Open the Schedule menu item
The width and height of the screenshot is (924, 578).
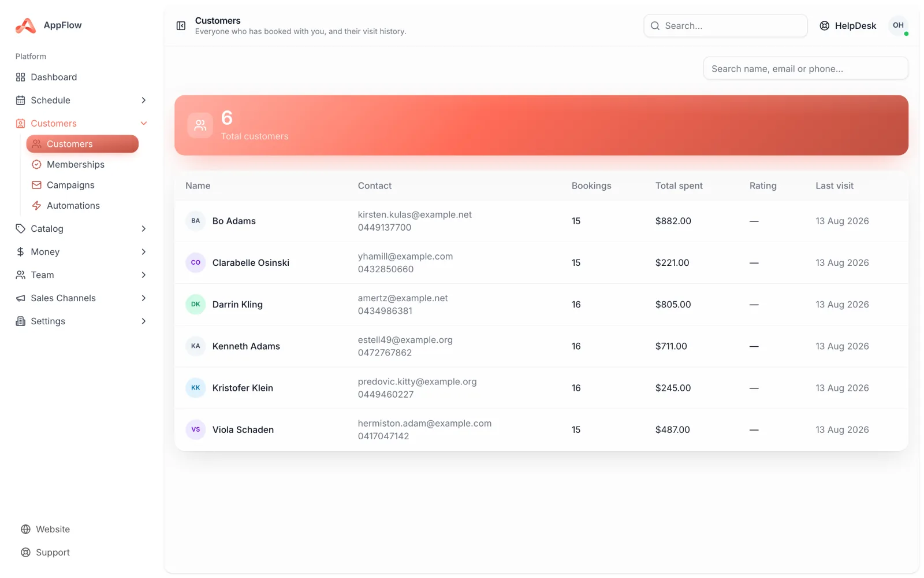click(x=82, y=100)
